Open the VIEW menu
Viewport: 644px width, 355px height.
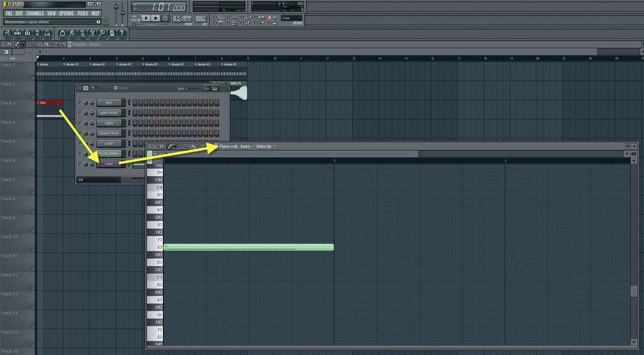click(51, 13)
